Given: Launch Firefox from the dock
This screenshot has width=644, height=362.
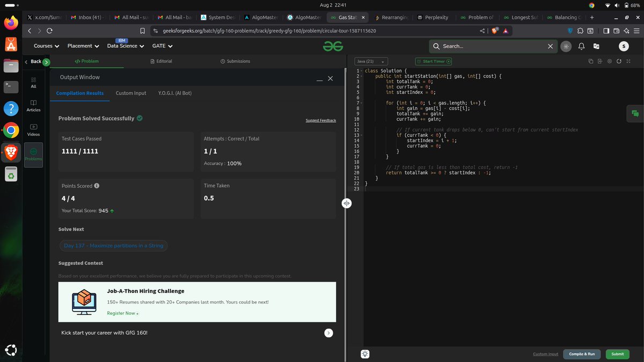Looking at the screenshot, I should click(x=11, y=23).
